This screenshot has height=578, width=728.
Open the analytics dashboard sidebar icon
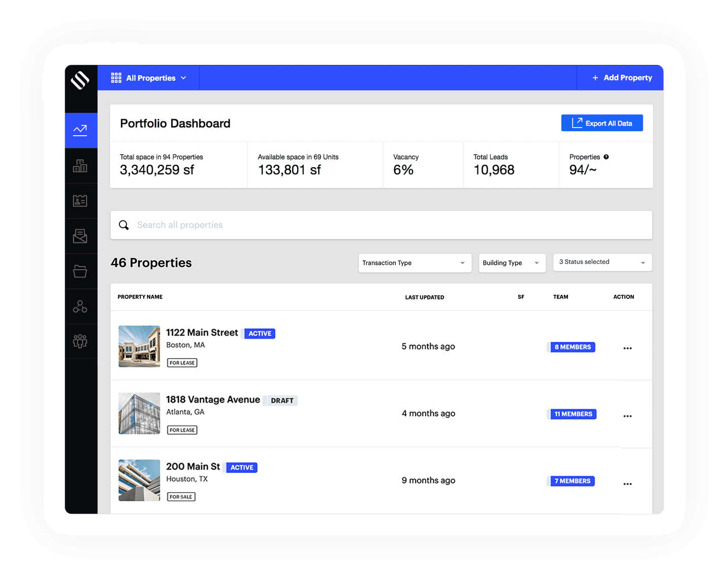point(80,131)
